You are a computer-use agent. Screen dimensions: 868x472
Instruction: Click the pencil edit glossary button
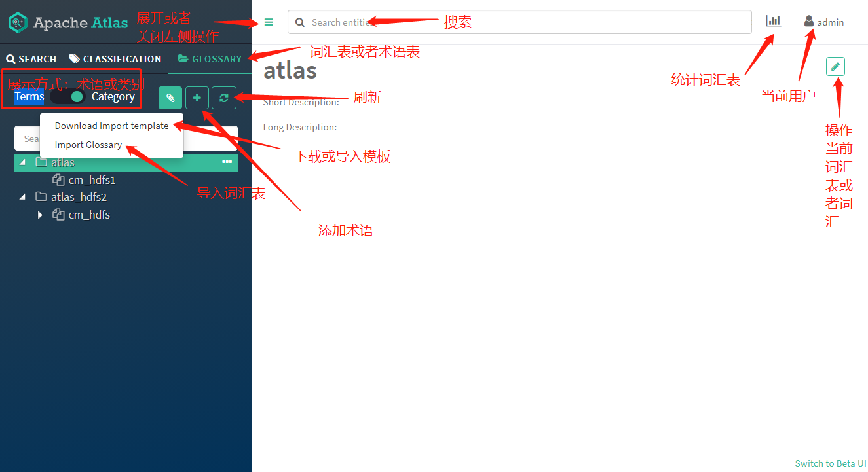tap(835, 67)
